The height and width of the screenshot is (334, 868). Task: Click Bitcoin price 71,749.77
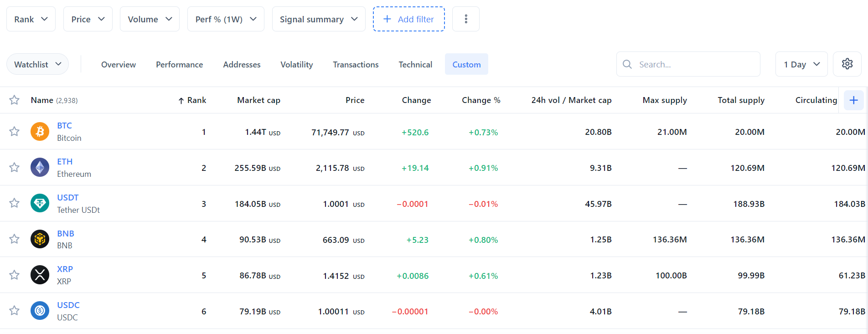point(330,132)
